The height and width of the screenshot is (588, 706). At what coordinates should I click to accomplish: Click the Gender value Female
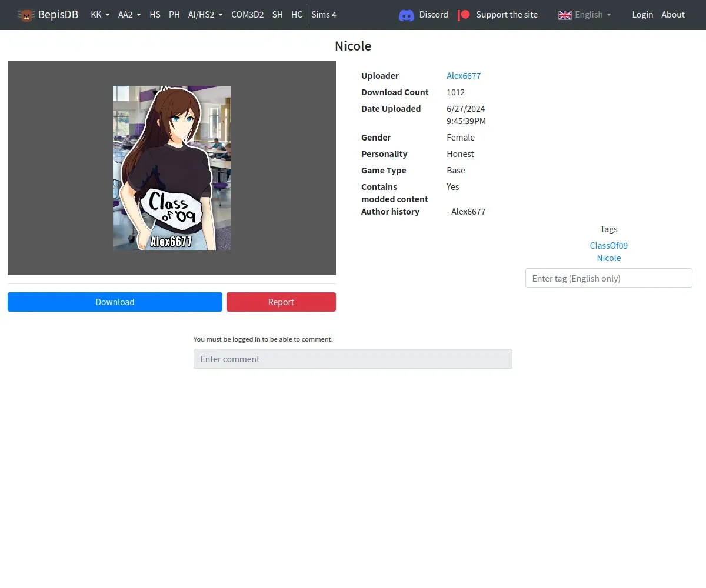pos(461,138)
